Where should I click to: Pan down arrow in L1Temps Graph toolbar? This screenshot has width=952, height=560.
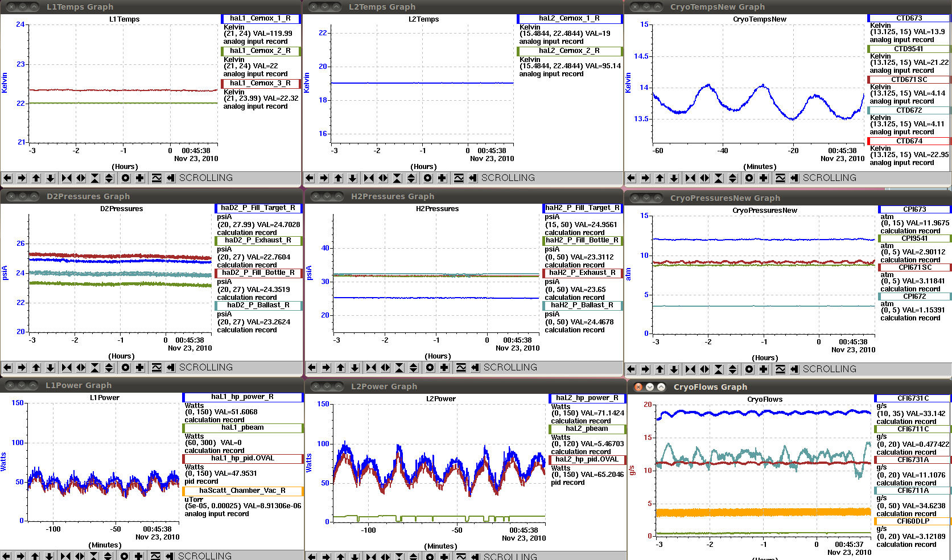click(x=50, y=178)
